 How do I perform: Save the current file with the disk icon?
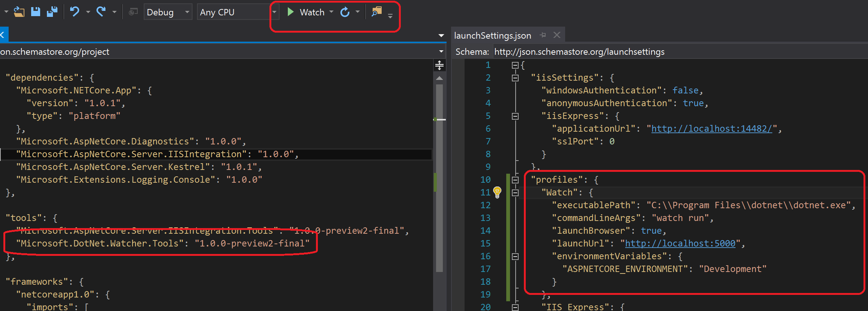tap(36, 12)
